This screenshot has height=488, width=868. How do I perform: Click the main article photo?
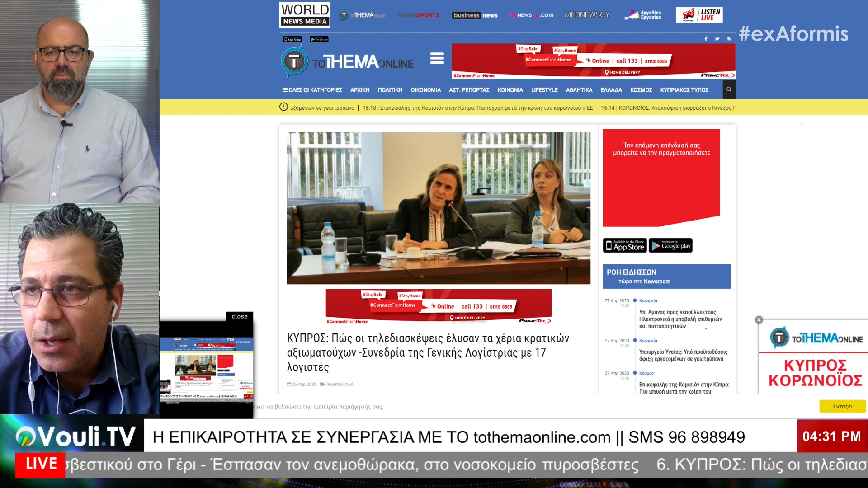438,208
